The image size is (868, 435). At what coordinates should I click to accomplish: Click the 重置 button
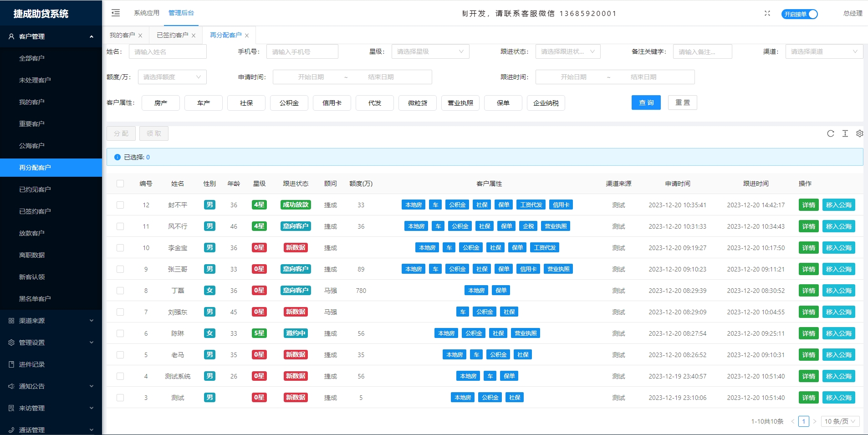click(683, 102)
